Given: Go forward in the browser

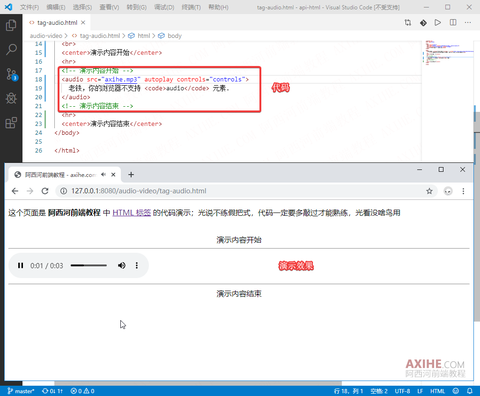Looking at the screenshot, I should 30,191.
